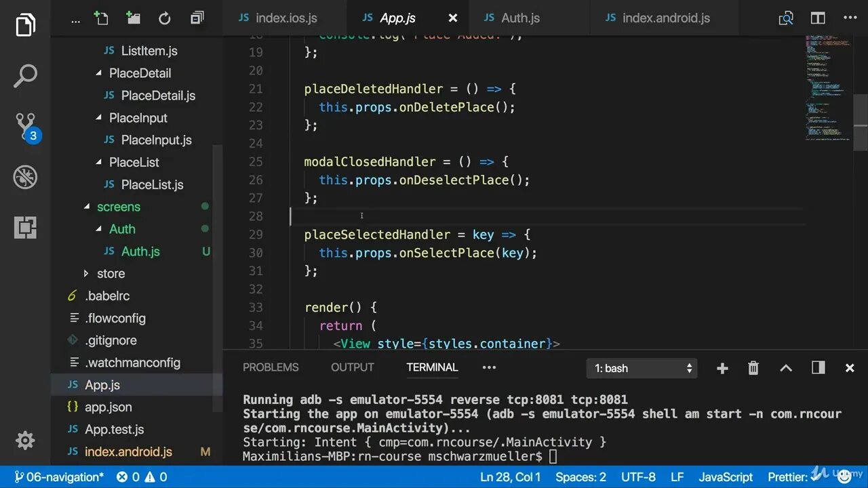Image resolution: width=868 pixels, height=488 pixels.
Task: Collapse all folders in explorer
Action: point(197,18)
